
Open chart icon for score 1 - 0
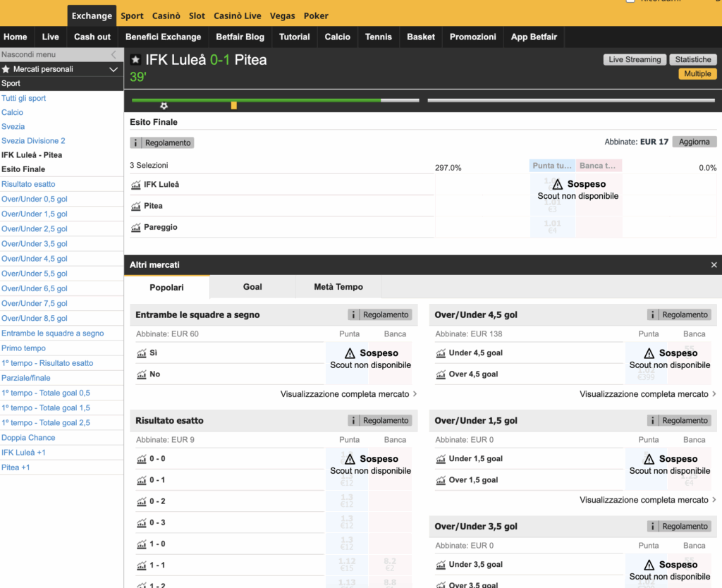[x=141, y=544]
